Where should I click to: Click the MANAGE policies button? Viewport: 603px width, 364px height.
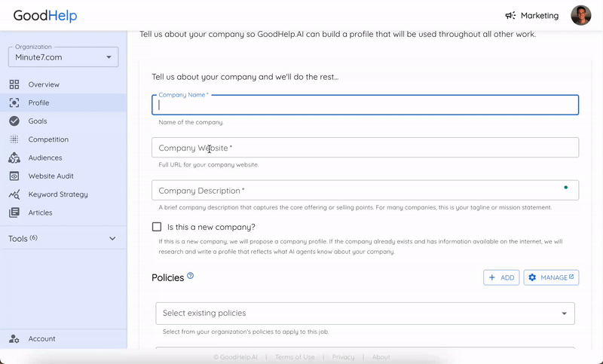(x=551, y=277)
